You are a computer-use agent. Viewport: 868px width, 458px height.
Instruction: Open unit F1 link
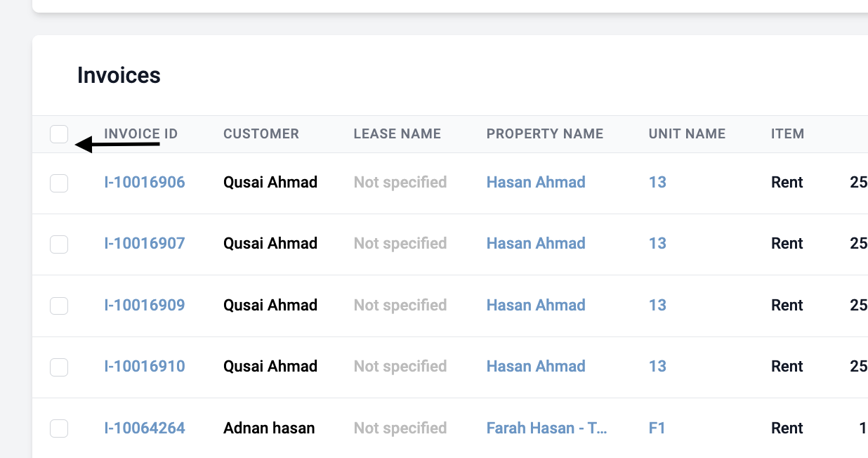point(657,428)
